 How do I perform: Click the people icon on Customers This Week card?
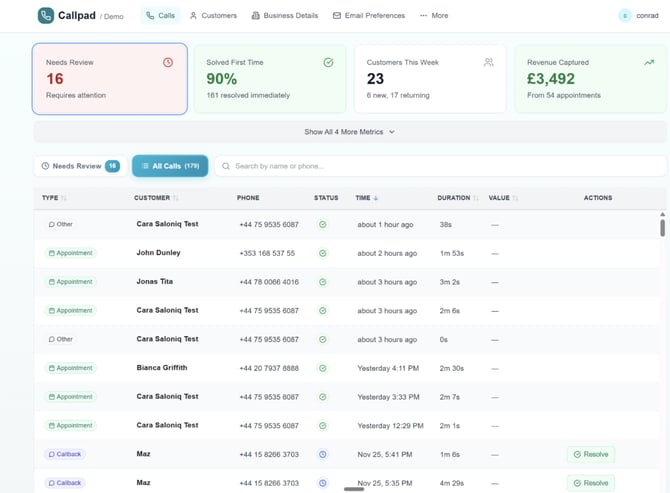pos(489,62)
